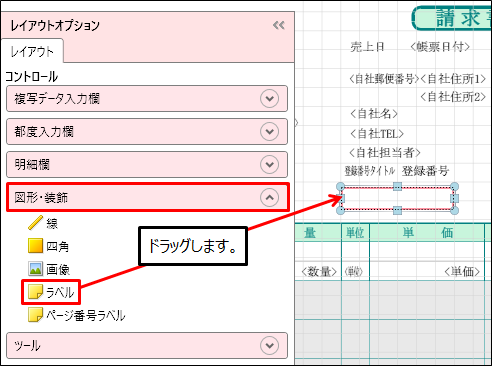492x366 pixels.
Task: Select the <単価> detail field
Action: tap(462, 272)
